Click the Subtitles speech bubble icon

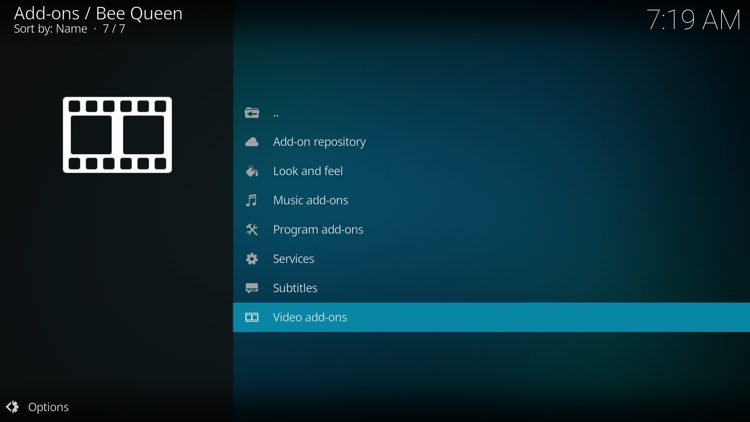tap(252, 288)
